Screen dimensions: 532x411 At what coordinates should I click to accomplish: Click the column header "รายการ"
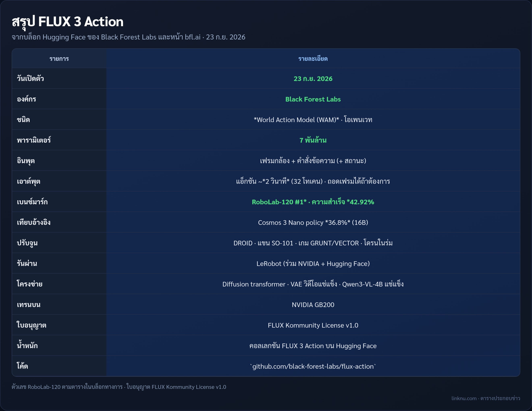pos(59,59)
